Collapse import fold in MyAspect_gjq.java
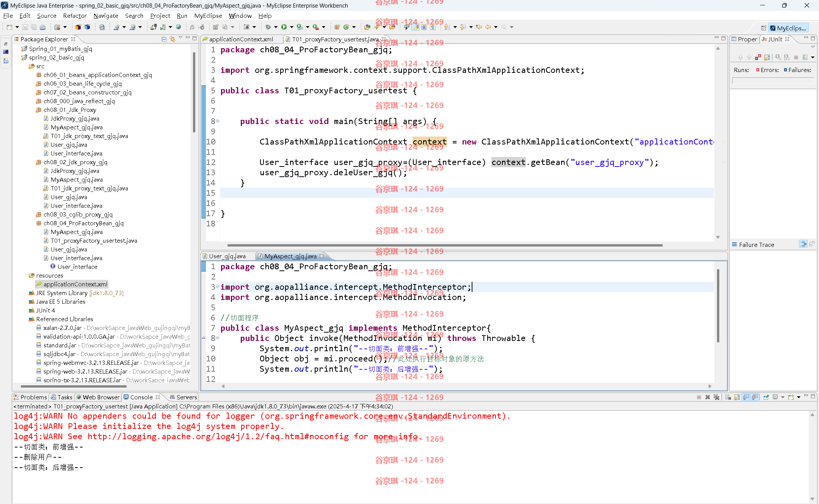 (218, 287)
